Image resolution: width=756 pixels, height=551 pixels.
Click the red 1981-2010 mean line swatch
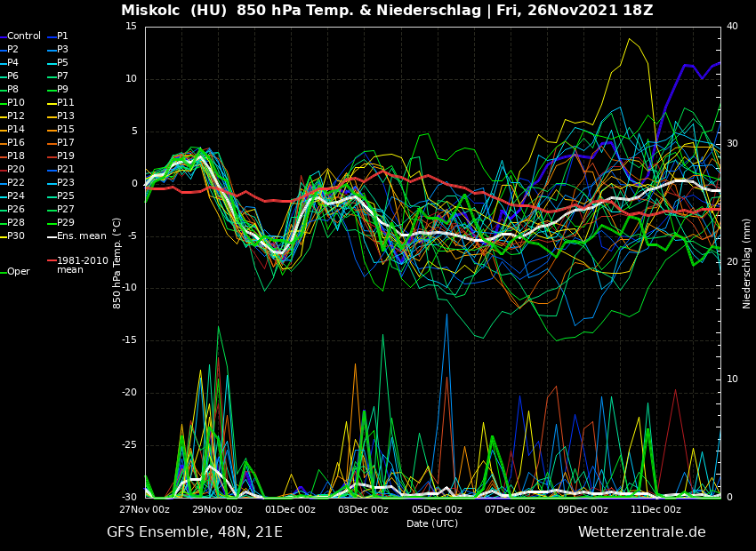[52, 261]
